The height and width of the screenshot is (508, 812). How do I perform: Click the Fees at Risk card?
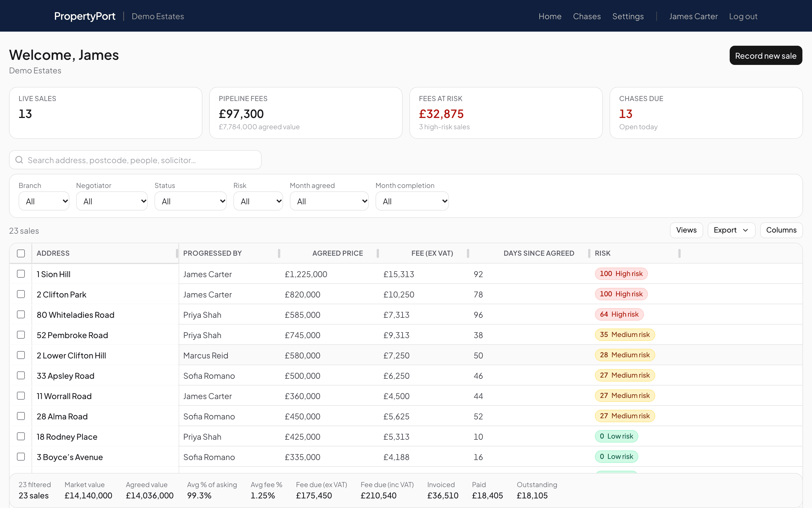[x=506, y=113]
